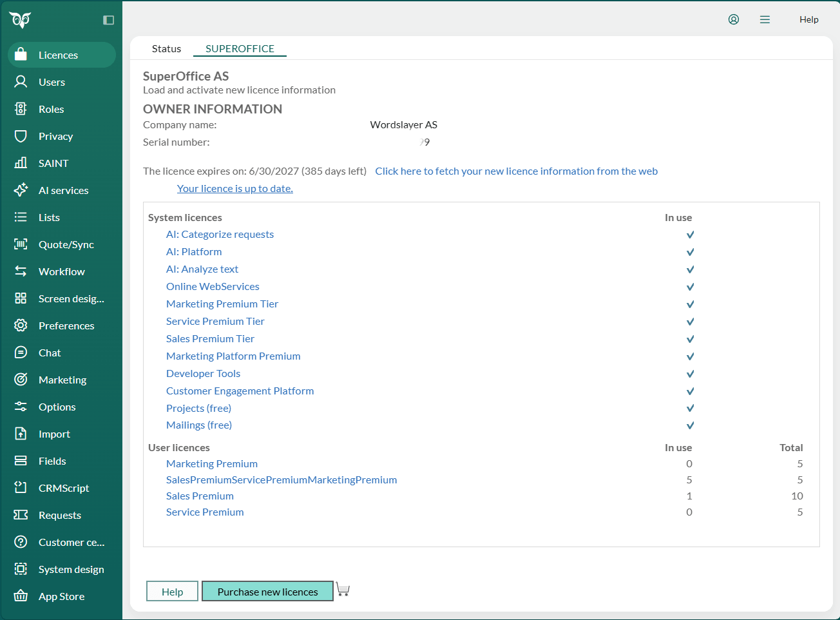Select the SUPEROFFICE tab
Screen dimensions: 840x620
coord(240,48)
